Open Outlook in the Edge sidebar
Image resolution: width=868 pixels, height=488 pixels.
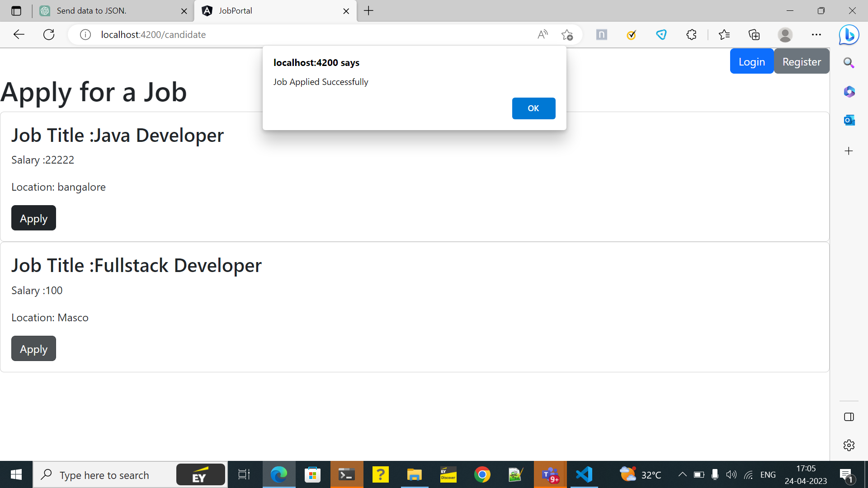(849, 120)
